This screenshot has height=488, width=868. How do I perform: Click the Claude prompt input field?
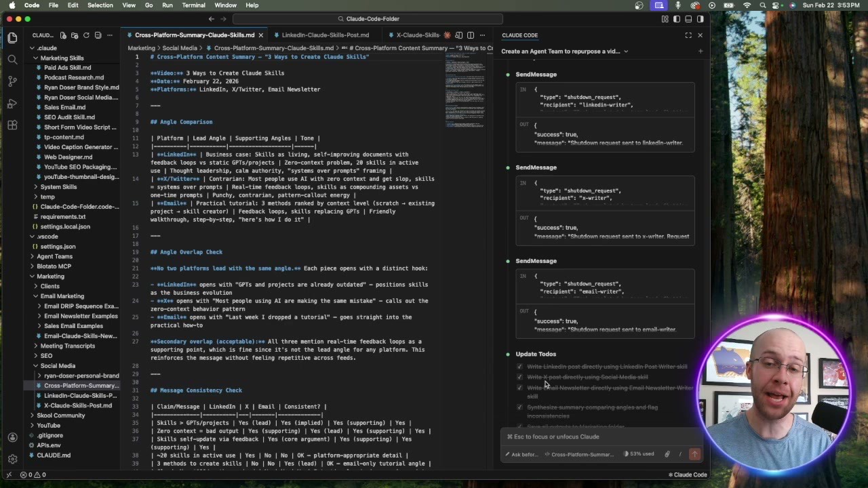(x=603, y=437)
